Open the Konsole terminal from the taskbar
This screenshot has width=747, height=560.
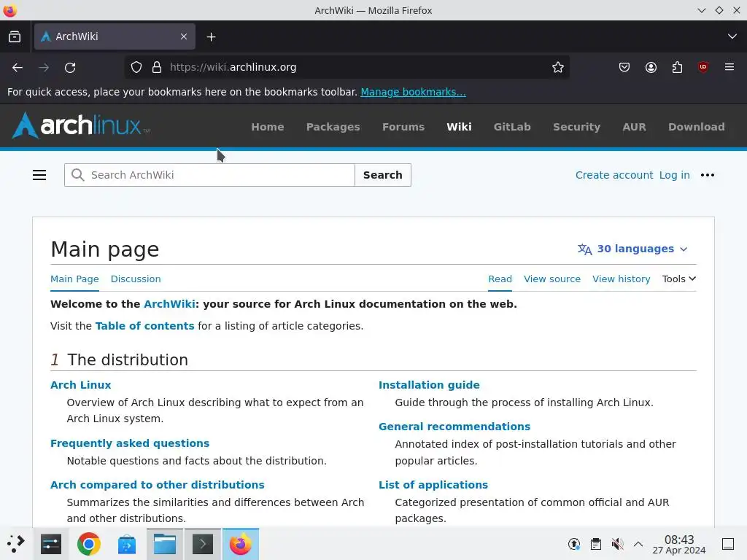[203, 544]
